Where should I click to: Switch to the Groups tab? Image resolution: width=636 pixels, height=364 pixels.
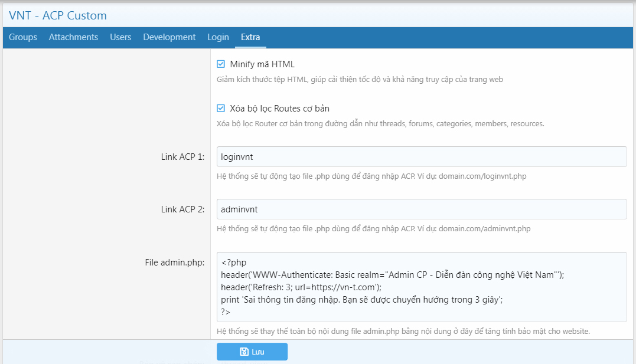[x=23, y=37]
